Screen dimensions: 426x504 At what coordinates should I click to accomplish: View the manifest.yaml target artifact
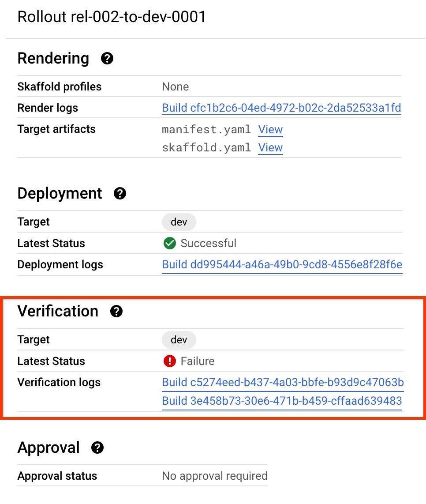(270, 129)
